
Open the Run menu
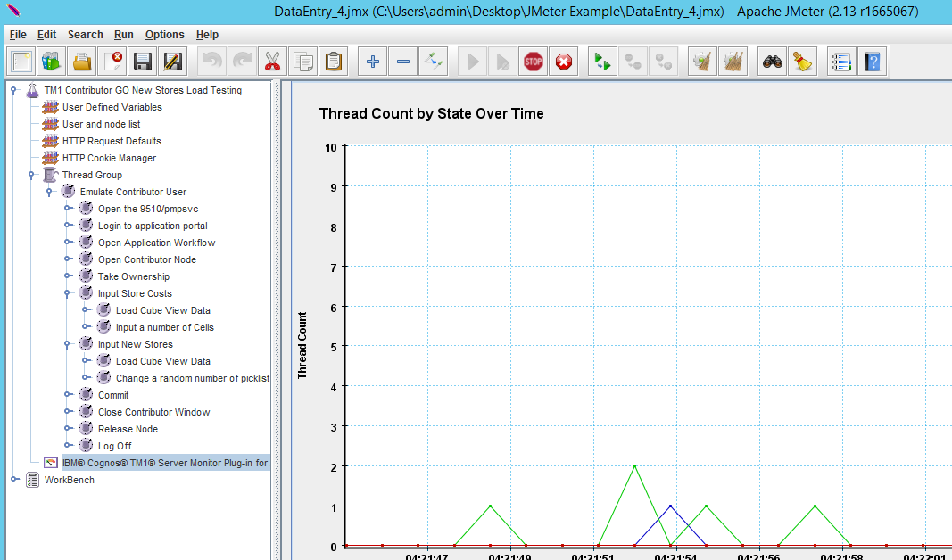(124, 35)
